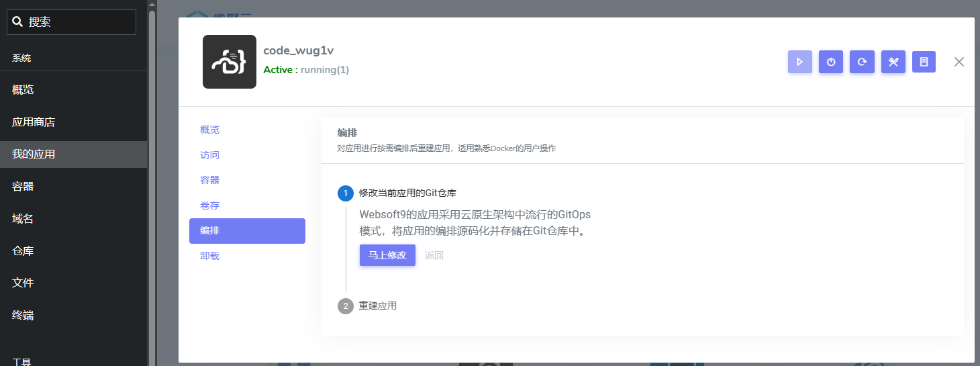
Task: Click the crossed tools icon button
Action: [x=893, y=62]
